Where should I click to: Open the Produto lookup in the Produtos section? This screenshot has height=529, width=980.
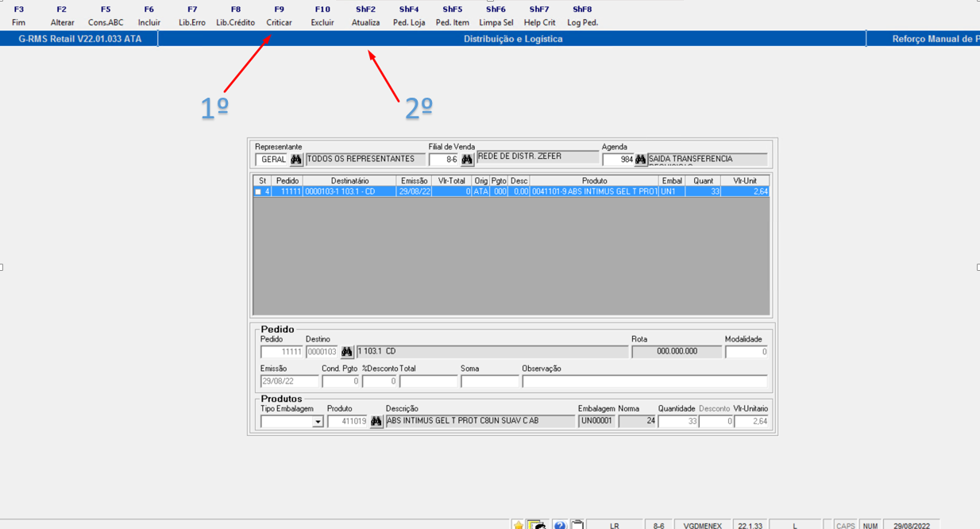click(376, 421)
